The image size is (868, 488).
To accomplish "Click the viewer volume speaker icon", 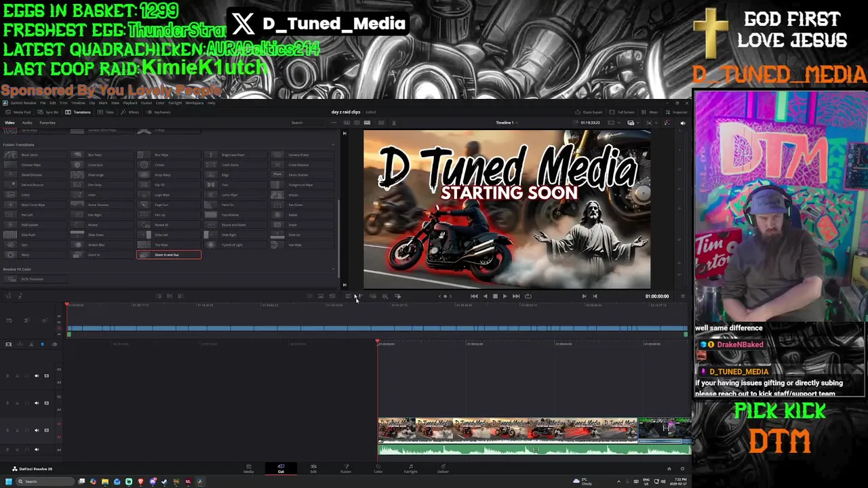I will (x=682, y=123).
